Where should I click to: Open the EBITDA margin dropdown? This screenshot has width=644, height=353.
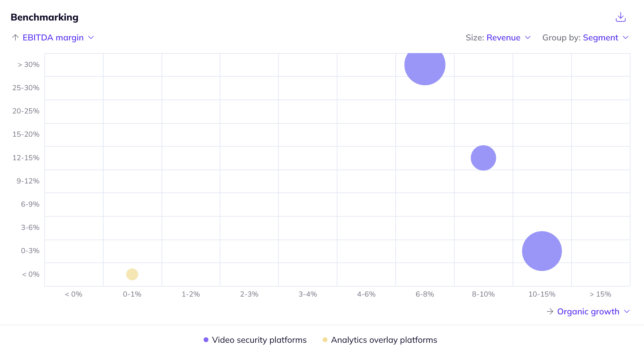click(53, 37)
